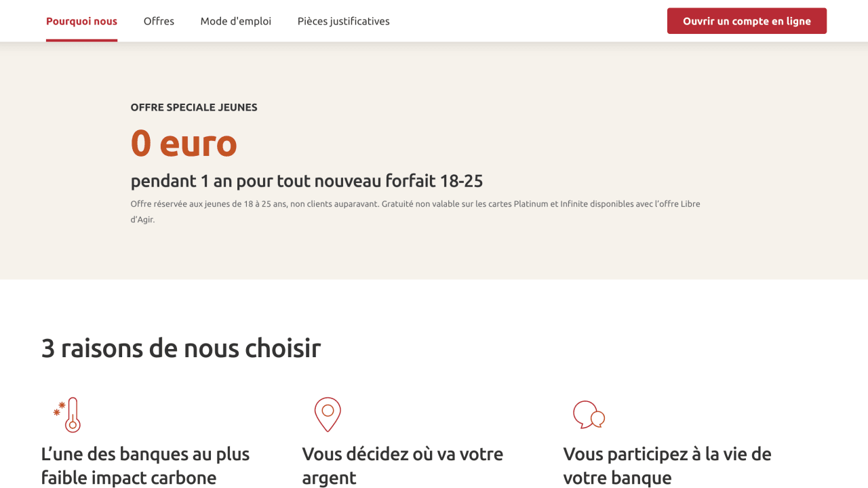This screenshot has height=488, width=868.
Task: Click the conversation icon above 'vie de votre banque'
Action: pos(589,414)
